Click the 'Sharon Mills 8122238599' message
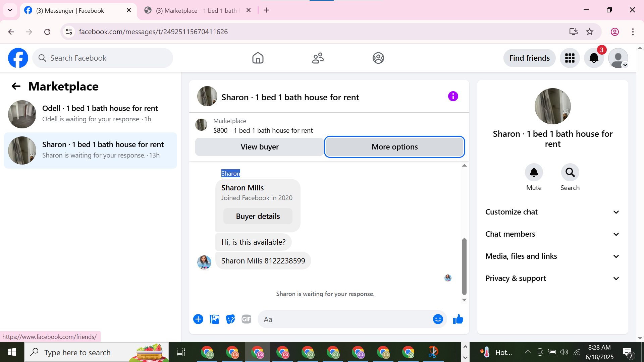Screen dimensions: 644x362 coord(263,261)
